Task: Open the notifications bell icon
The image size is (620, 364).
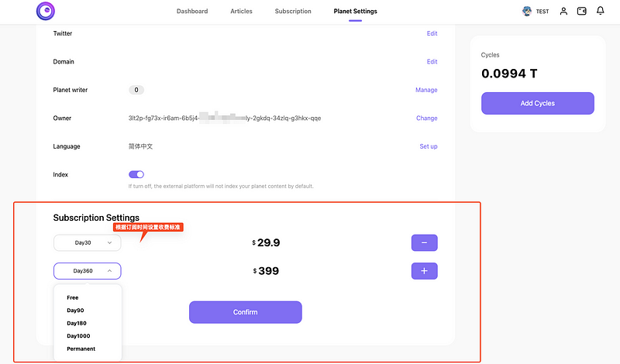Action: point(600,12)
